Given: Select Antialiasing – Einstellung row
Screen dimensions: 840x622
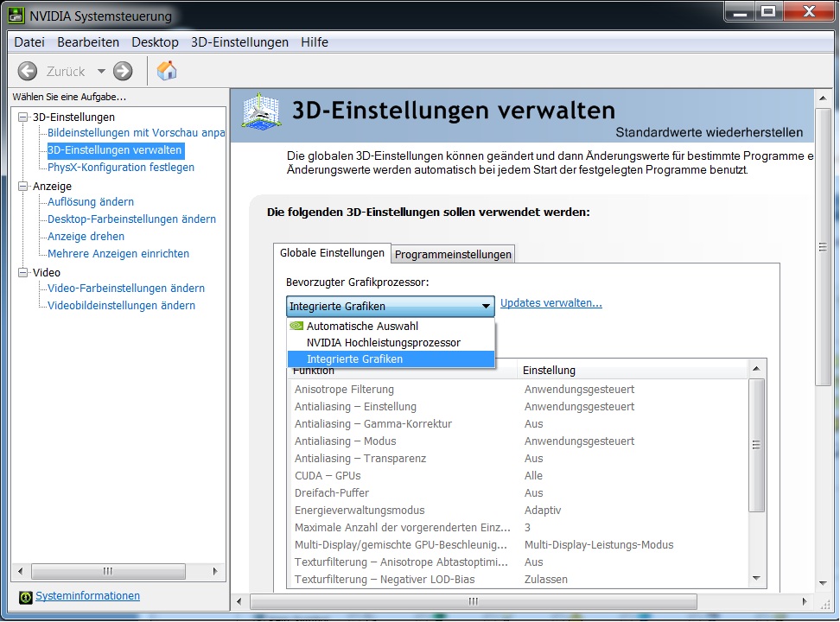Looking at the screenshot, I should pos(518,407).
